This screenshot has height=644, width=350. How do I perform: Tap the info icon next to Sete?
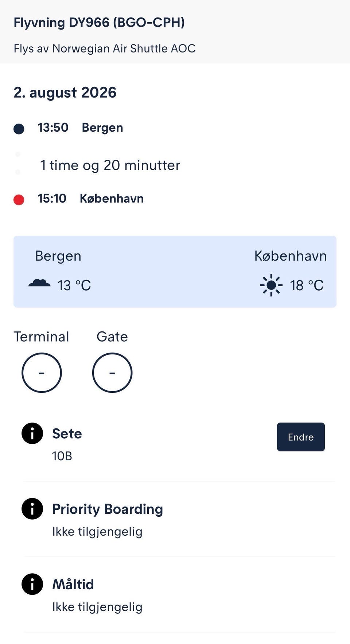coord(32,433)
